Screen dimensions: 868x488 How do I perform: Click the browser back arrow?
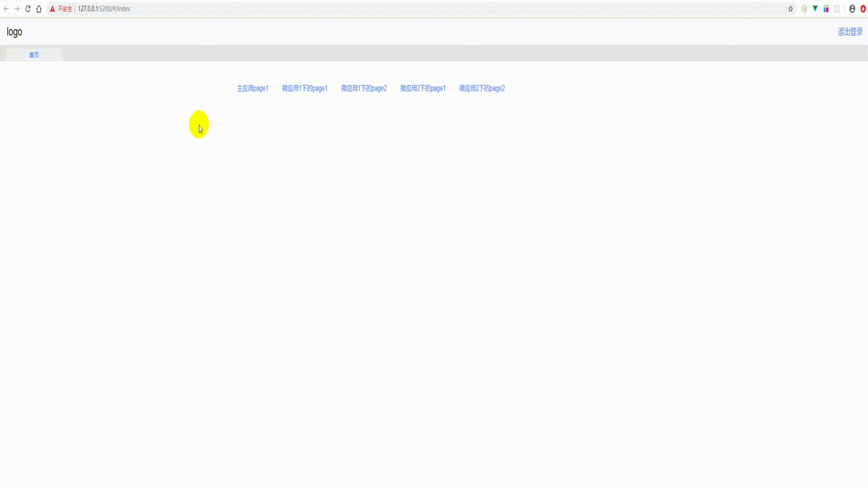6,9
